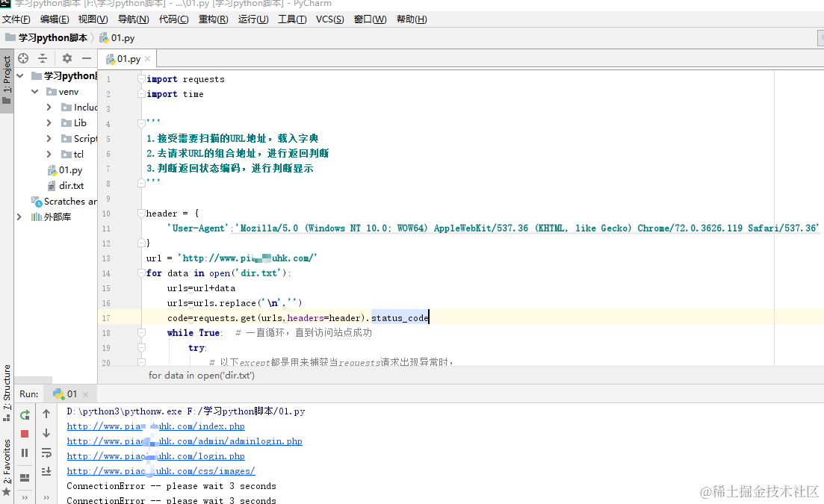
Task: Open Project panel settings gear
Action: [66, 58]
